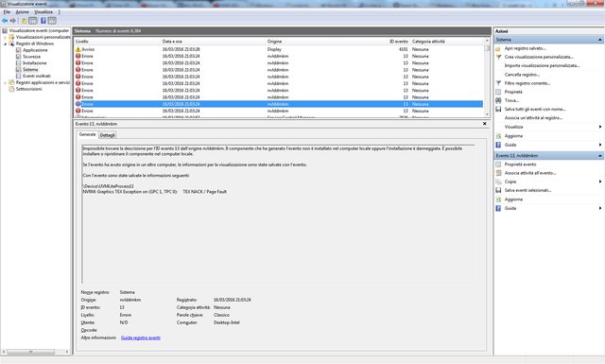605x364 pixels.
Task: Click event list scroll up arrow
Action: (487, 41)
